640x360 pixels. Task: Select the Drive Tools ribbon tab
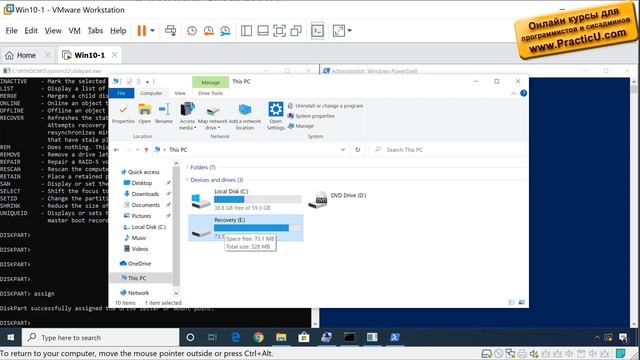pyautogui.click(x=211, y=93)
